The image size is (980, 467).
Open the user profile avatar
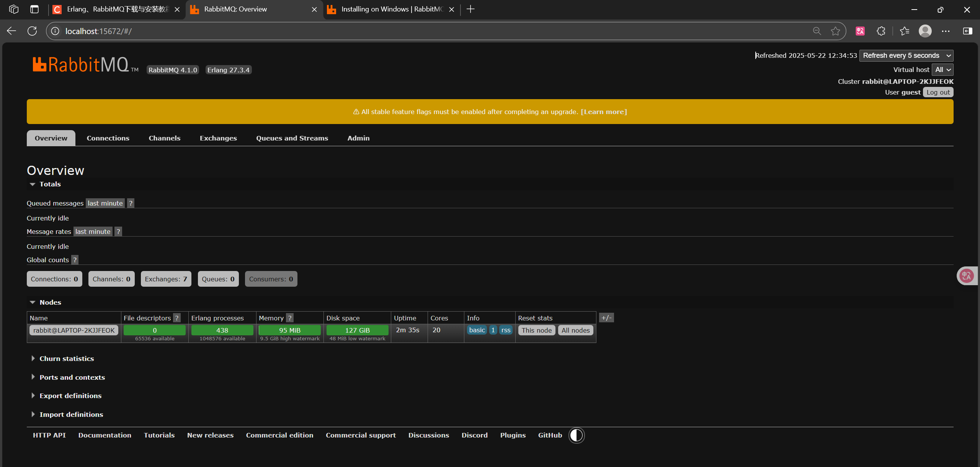click(925, 31)
